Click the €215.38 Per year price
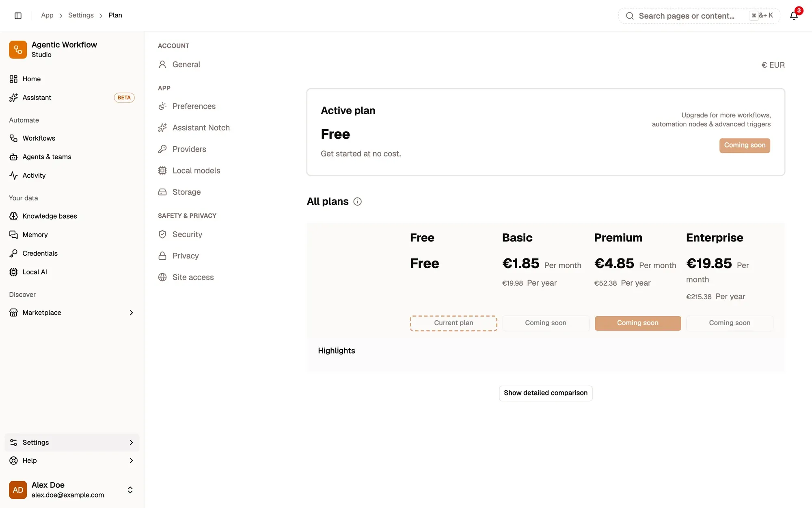812x508 pixels. pyautogui.click(x=716, y=297)
